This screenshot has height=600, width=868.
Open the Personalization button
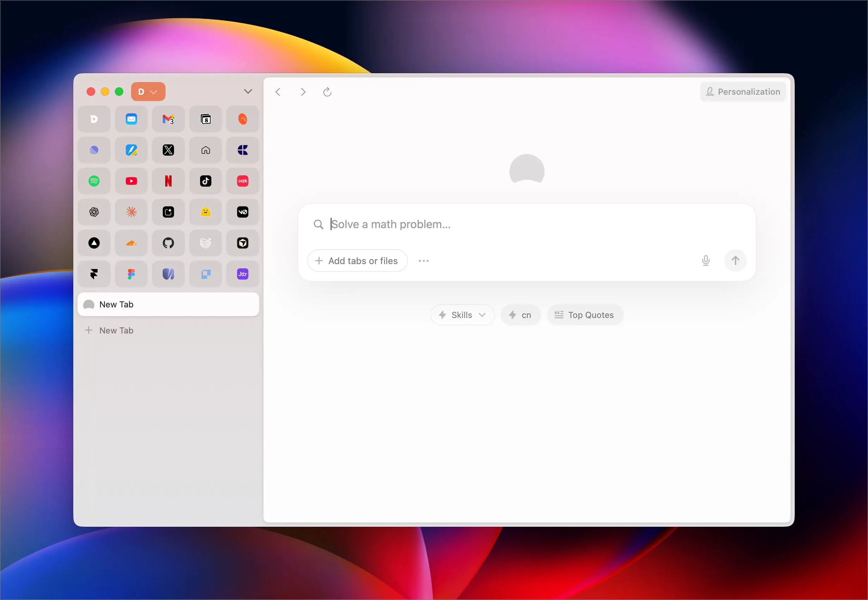point(743,92)
